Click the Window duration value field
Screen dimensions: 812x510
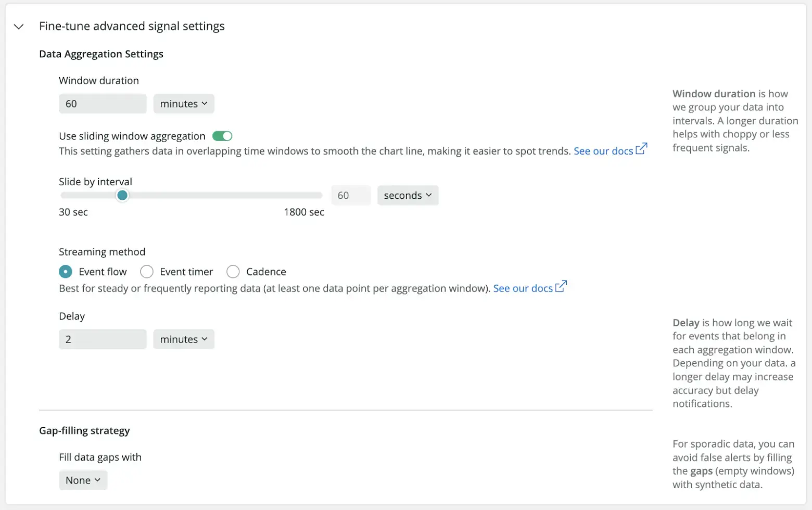pyautogui.click(x=103, y=104)
